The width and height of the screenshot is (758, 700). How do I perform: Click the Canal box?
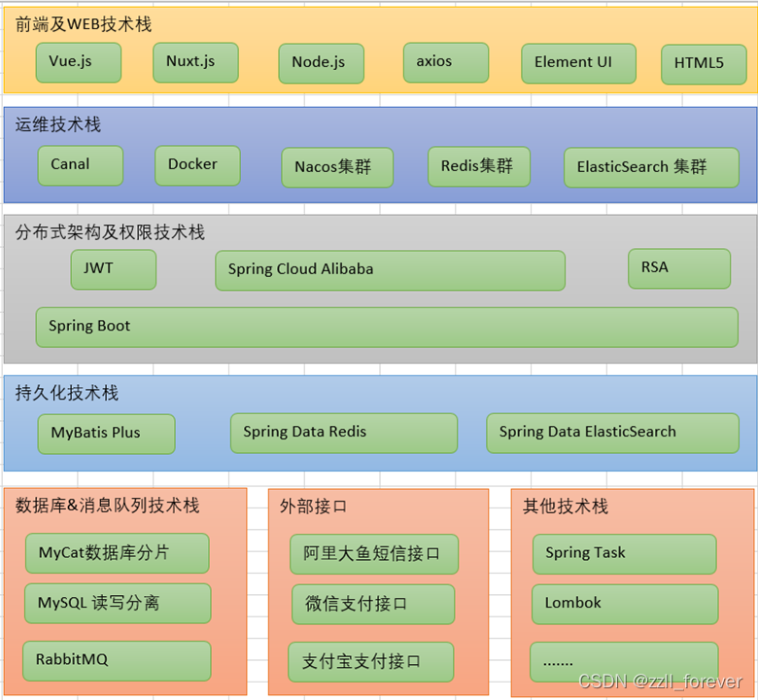(x=81, y=165)
